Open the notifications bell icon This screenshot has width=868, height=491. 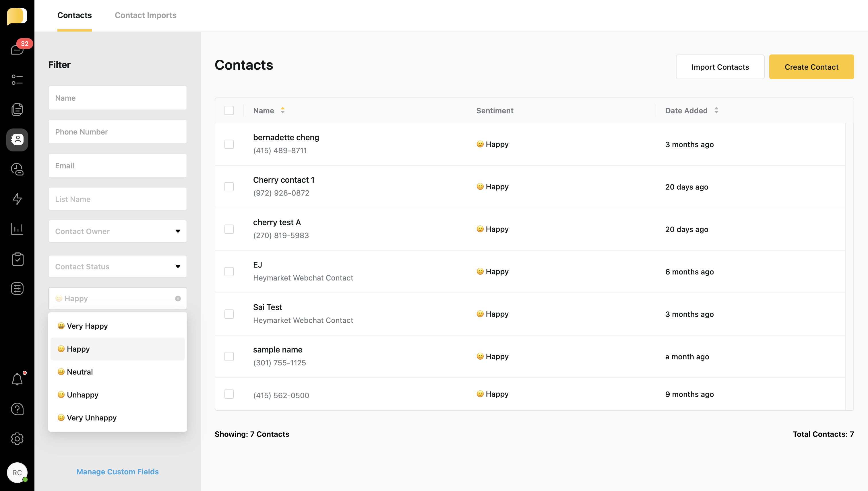coord(17,379)
